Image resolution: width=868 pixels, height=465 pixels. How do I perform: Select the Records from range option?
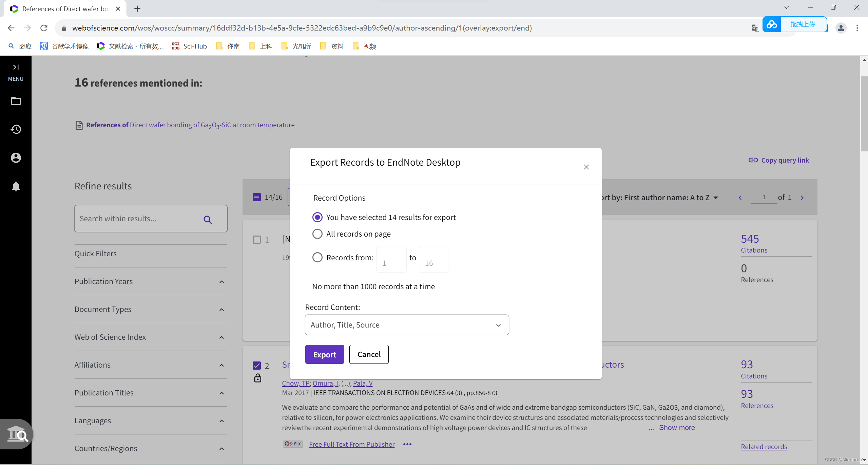pyautogui.click(x=317, y=258)
